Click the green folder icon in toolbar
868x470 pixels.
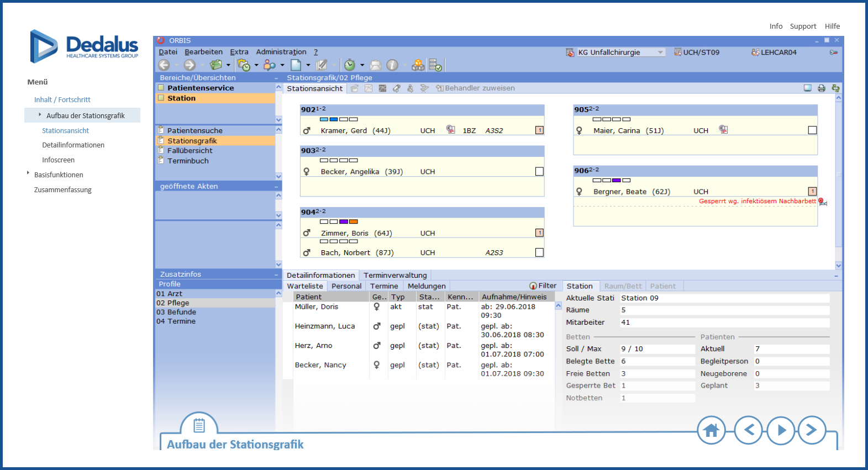(216, 65)
